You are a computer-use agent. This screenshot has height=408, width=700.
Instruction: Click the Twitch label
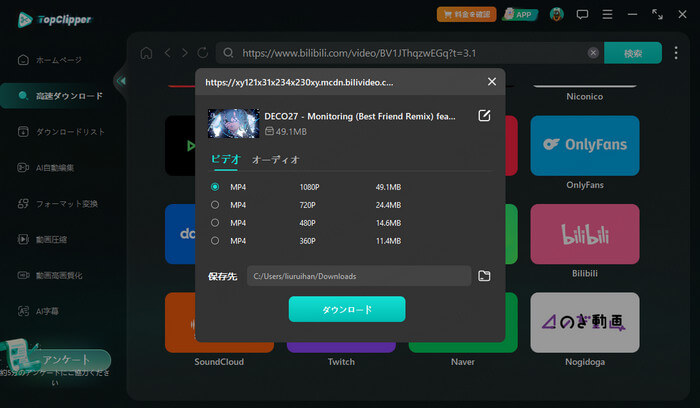point(341,362)
